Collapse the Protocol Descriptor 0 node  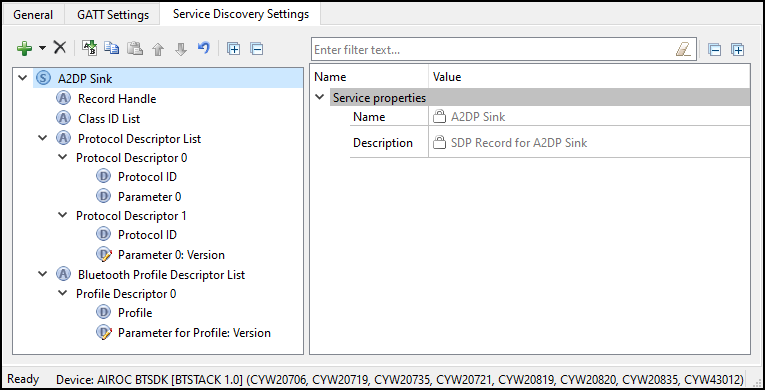click(62, 157)
